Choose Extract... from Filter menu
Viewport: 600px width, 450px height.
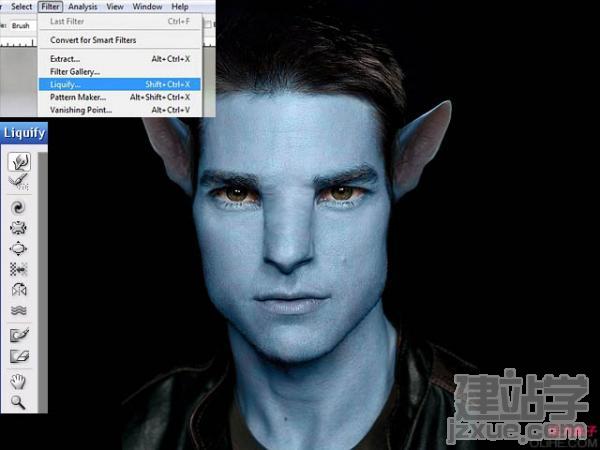120,59
